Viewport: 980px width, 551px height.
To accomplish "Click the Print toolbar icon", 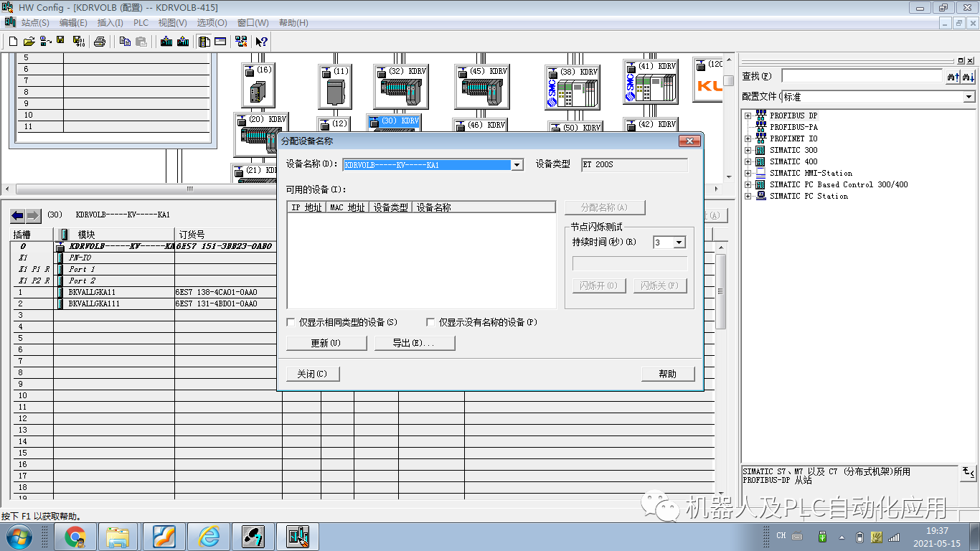I will 100,41.
